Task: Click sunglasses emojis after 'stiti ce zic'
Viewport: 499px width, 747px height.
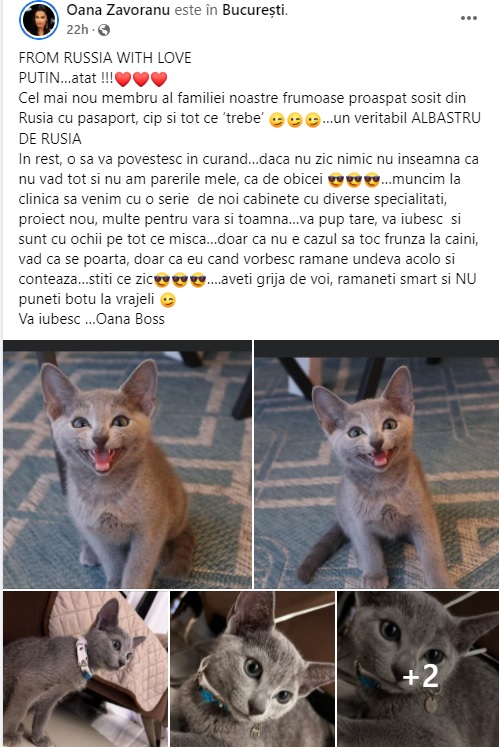Action: tap(180, 280)
